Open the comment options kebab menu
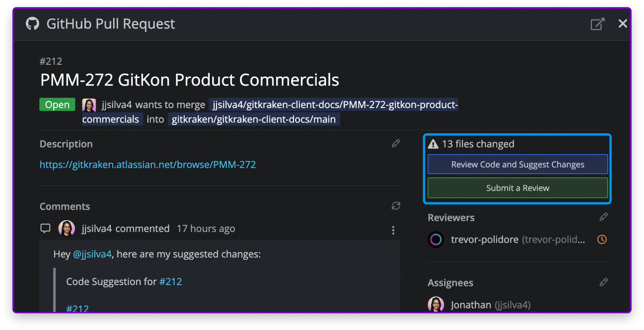Image resolution: width=644 pixels, height=330 pixels. (x=393, y=230)
